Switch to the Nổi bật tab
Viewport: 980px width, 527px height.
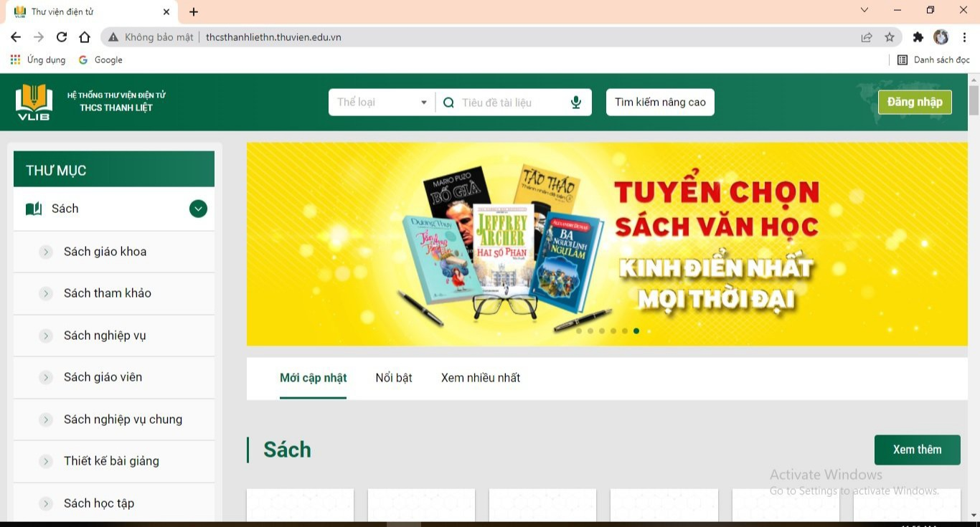(394, 378)
